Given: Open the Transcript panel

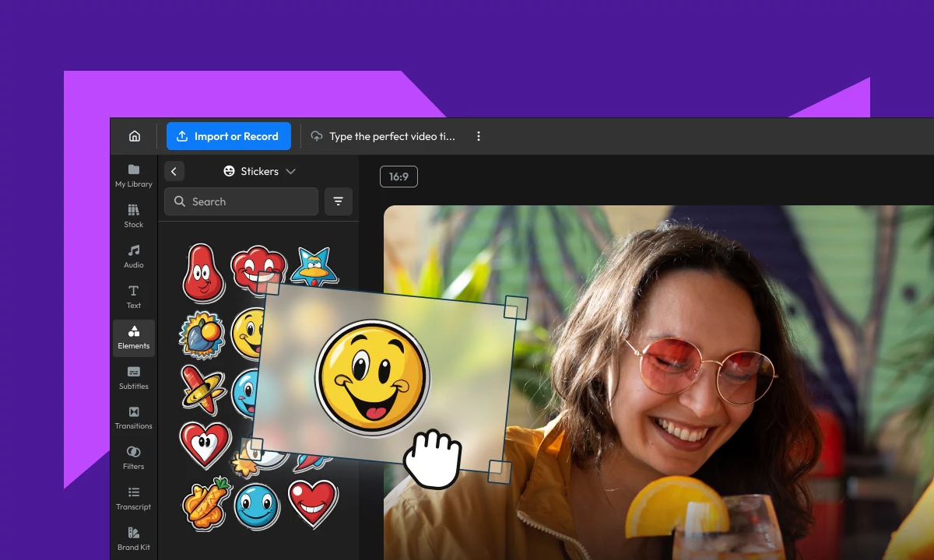Looking at the screenshot, I should 133,496.
